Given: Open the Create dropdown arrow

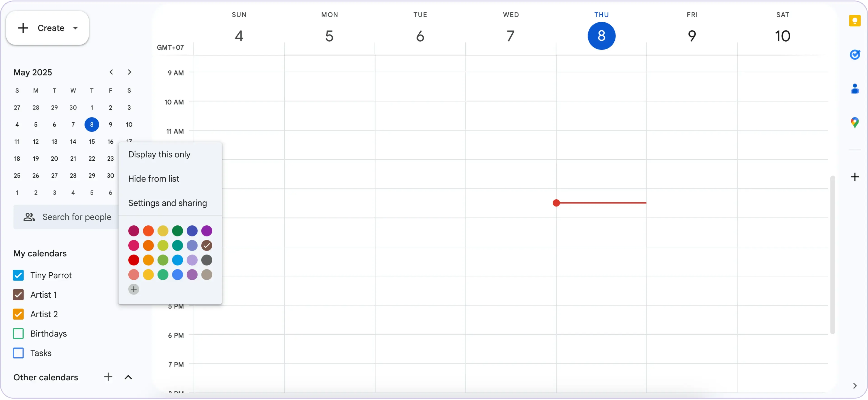Looking at the screenshot, I should point(75,28).
